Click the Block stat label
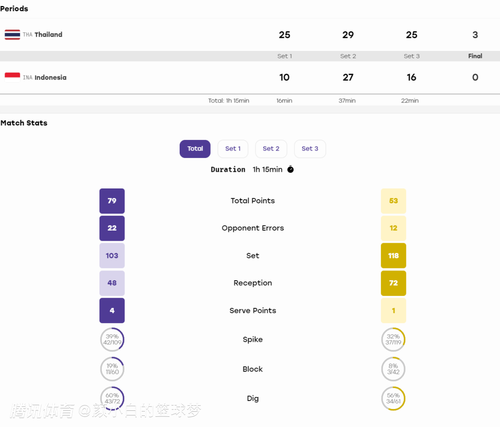500x427 pixels. coord(253,369)
